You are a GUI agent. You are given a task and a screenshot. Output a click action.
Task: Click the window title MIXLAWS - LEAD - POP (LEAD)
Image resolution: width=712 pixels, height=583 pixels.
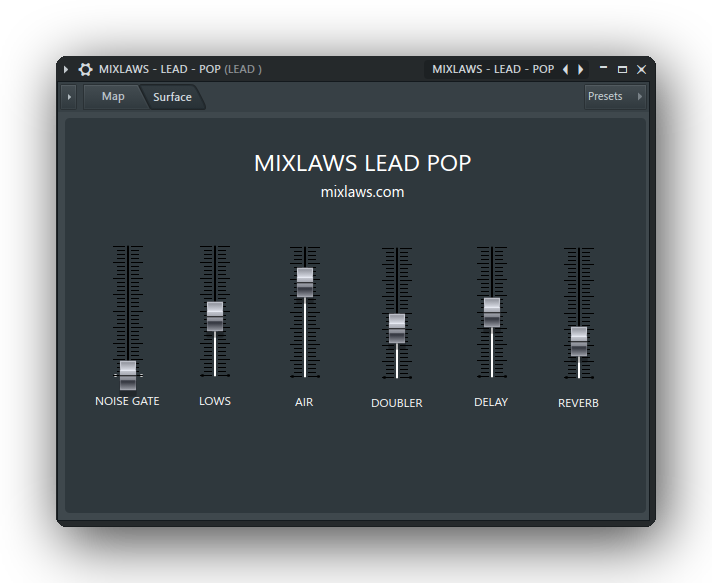(x=180, y=69)
